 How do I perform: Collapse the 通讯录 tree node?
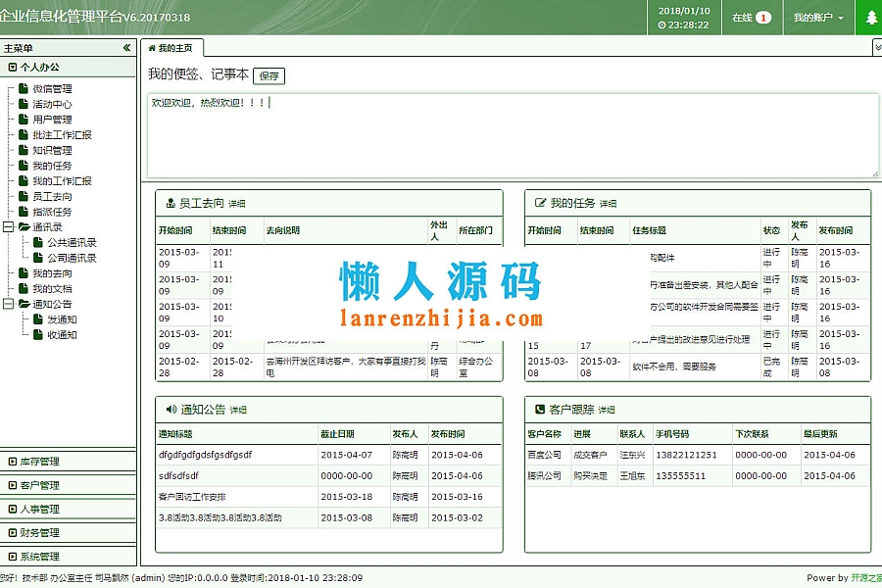click(x=9, y=226)
